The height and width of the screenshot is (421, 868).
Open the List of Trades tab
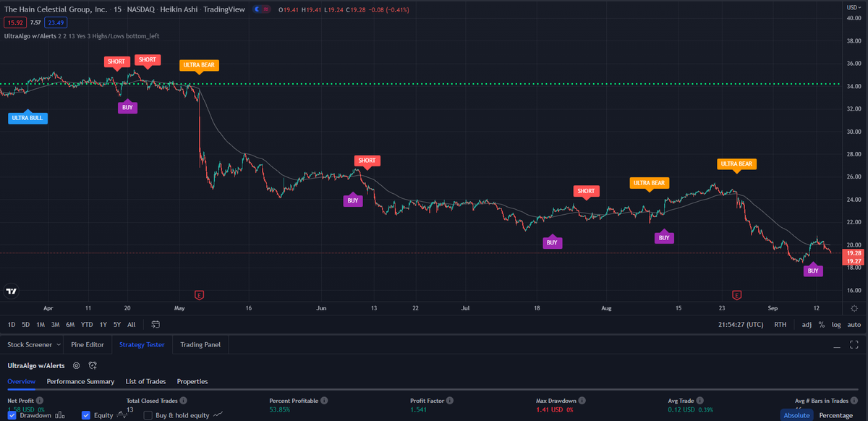click(x=145, y=381)
